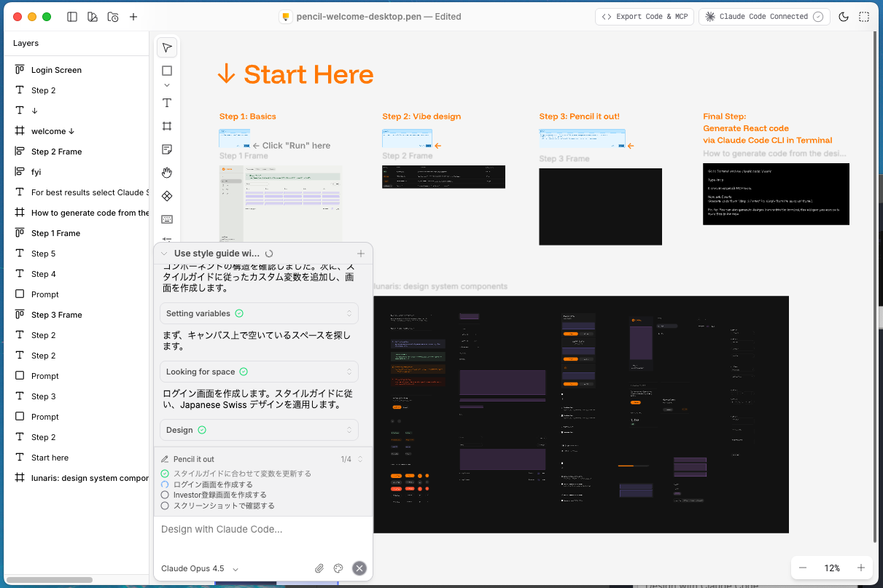883x588 pixels.
Task: Click the dashed-square icon in top right
Action: (864, 17)
